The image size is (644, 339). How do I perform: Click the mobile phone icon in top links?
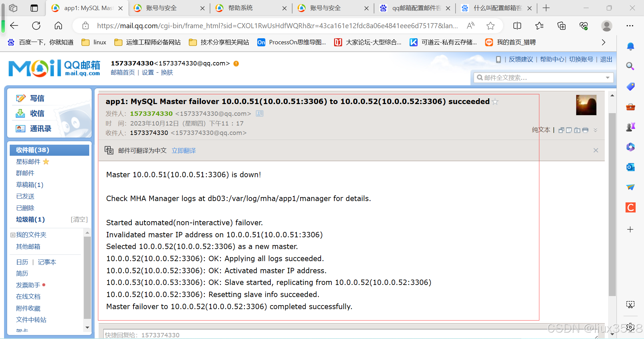(x=498, y=59)
